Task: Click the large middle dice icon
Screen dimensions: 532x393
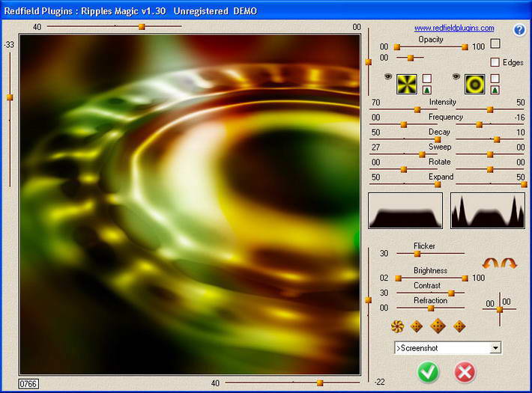Action: pyautogui.click(x=438, y=326)
